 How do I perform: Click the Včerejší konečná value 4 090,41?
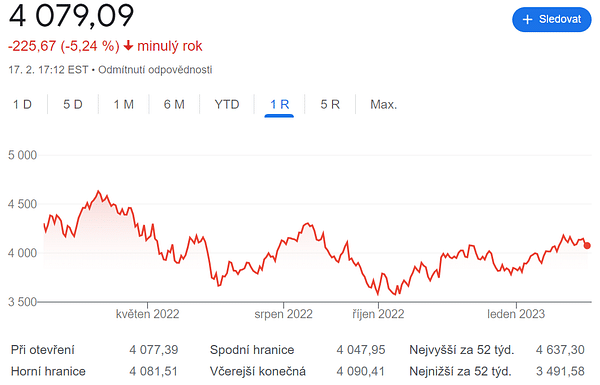(360, 371)
